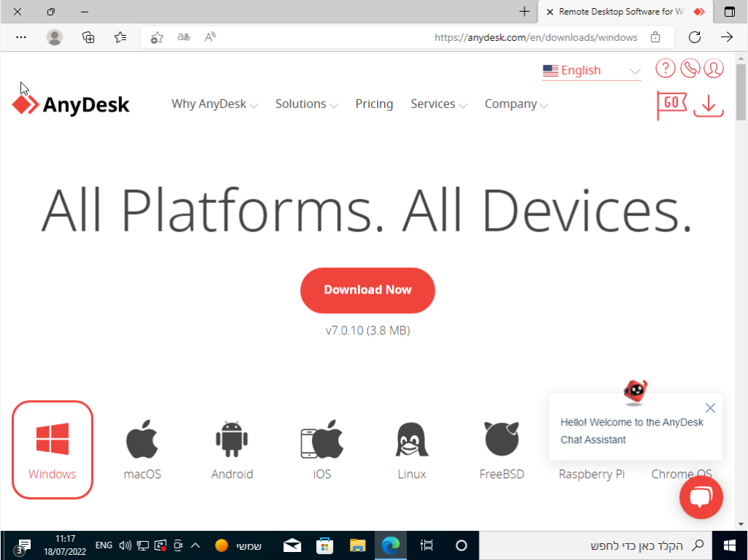
Task: Select the Windows platform
Action: pos(53,450)
